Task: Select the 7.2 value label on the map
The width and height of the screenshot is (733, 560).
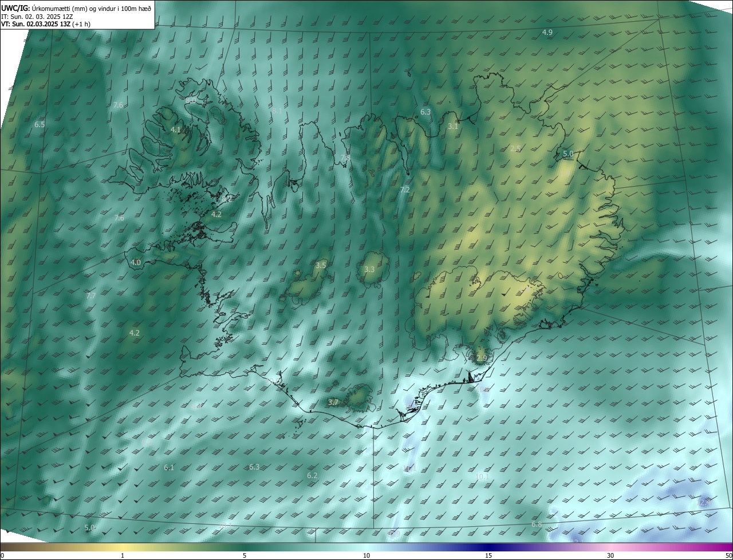Action: pos(405,190)
